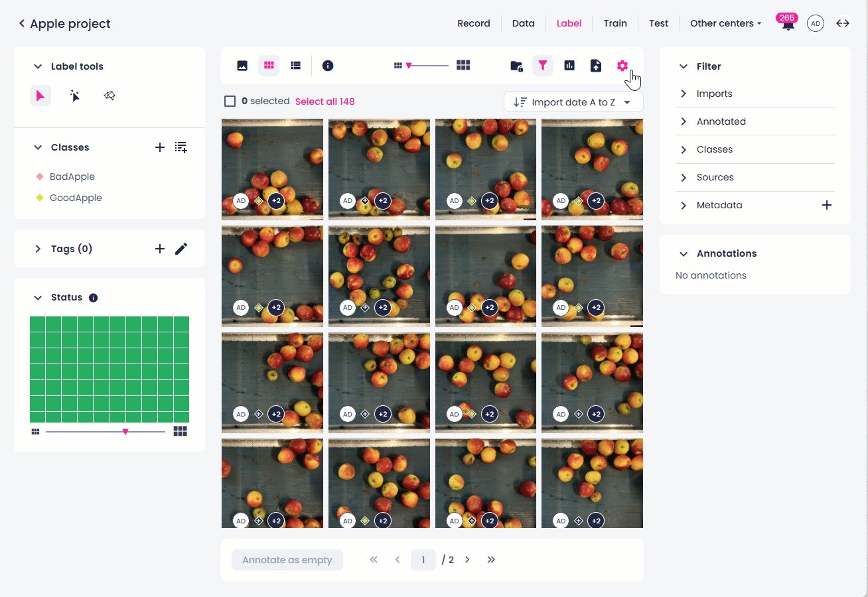Click the large grid size icon in toolbar
The width and height of the screenshot is (868, 597).
pyautogui.click(x=463, y=65)
